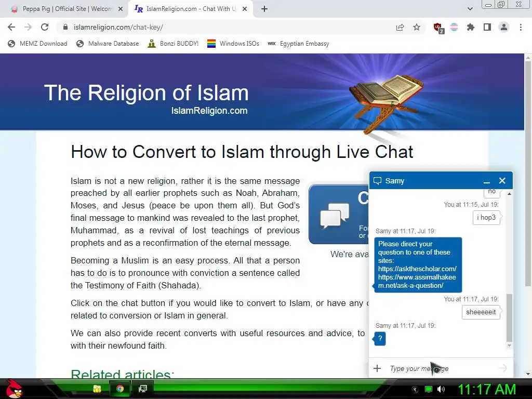
Task: Click the volume speaker tray icon
Action: [441, 390]
